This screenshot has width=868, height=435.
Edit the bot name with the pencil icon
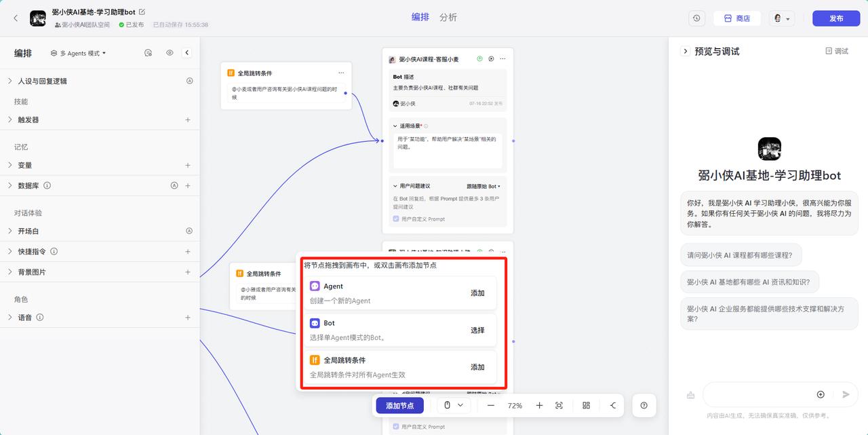coord(142,12)
